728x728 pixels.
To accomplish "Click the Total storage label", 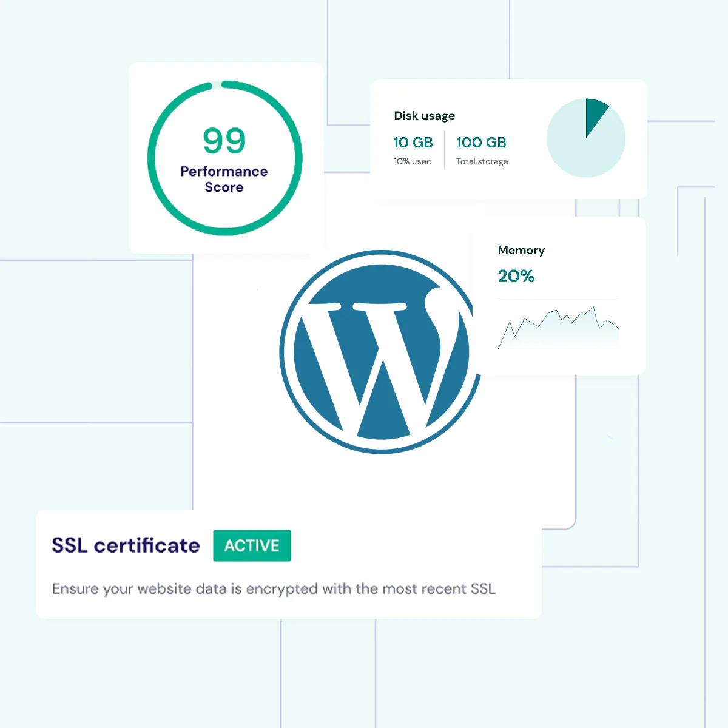I will click(482, 161).
